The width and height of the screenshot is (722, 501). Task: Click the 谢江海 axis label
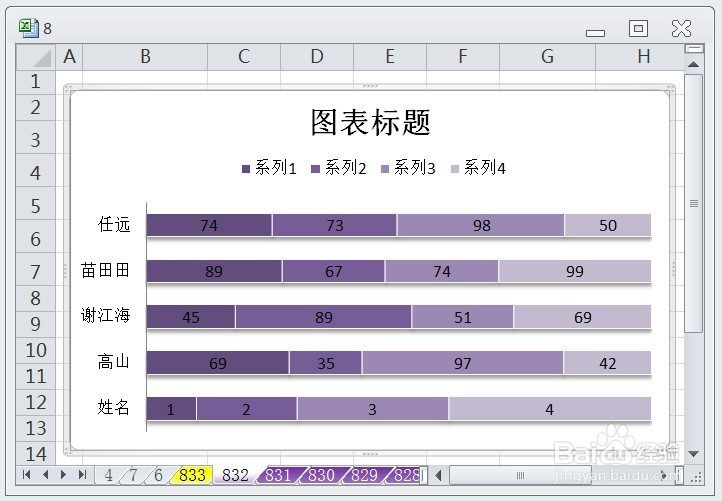[105, 315]
